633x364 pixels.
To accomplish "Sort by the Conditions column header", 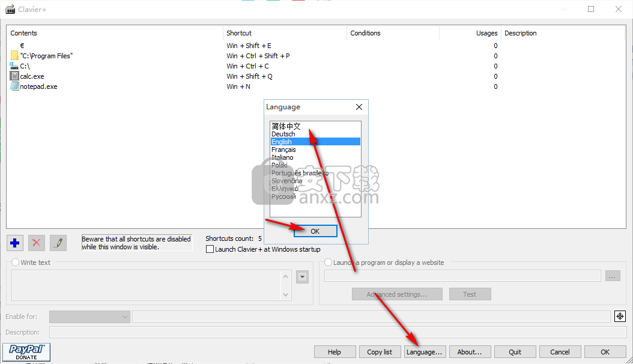I will pyautogui.click(x=393, y=33).
